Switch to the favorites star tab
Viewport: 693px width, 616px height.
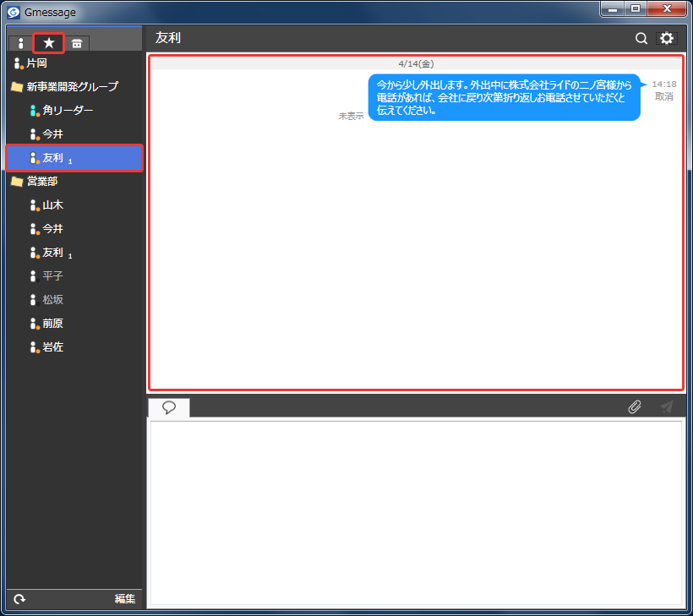point(49,43)
